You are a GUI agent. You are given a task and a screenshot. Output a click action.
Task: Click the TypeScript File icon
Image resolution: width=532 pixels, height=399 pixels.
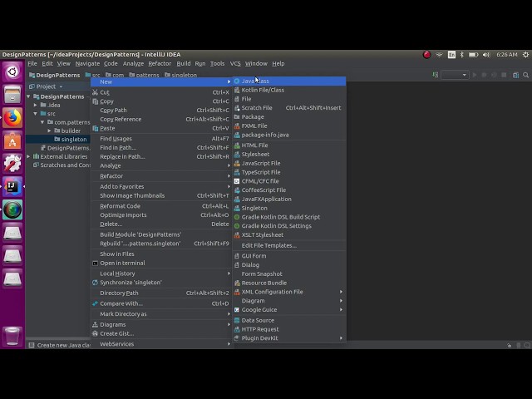coord(237,172)
